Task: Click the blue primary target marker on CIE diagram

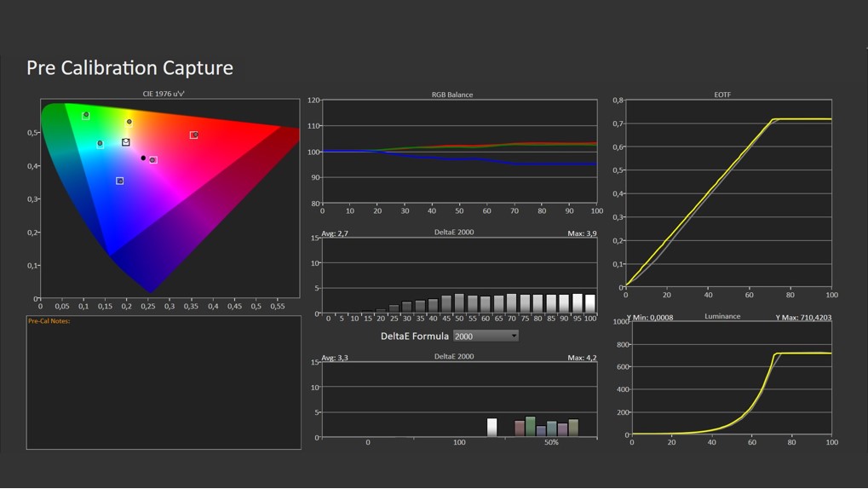Action: [120, 181]
